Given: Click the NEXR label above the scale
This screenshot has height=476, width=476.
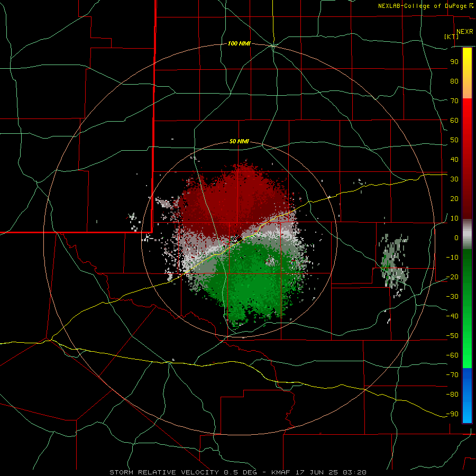Looking at the screenshot, I should [464, 32].
